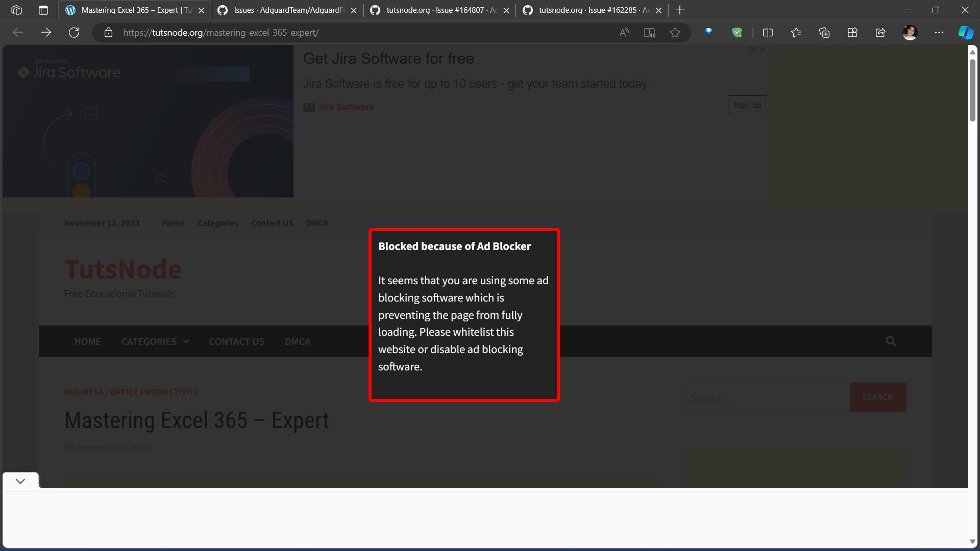The height and width of the screenshot is (551, 980).
Task: Open the Split screen icon
Action: coord(768,33)
